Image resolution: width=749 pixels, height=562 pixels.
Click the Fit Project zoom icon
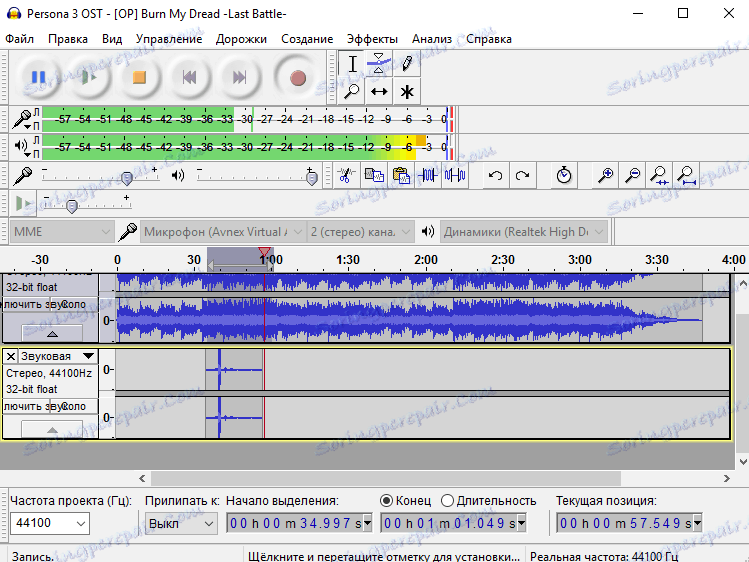click(687, 175)
